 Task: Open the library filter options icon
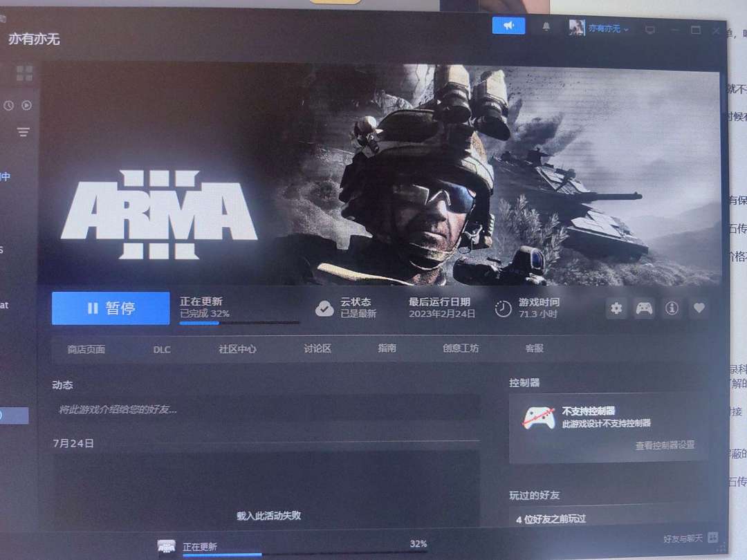[23, 132]
